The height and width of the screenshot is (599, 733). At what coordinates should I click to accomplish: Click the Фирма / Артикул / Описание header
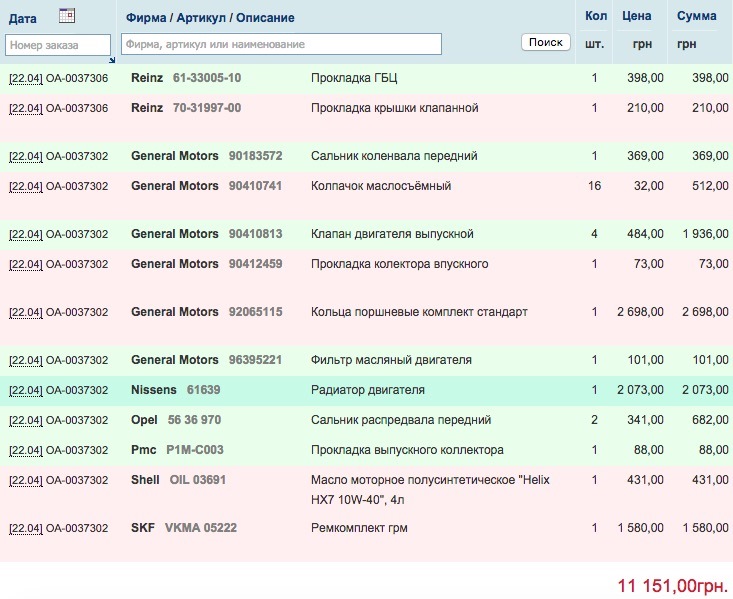(210, 18)
